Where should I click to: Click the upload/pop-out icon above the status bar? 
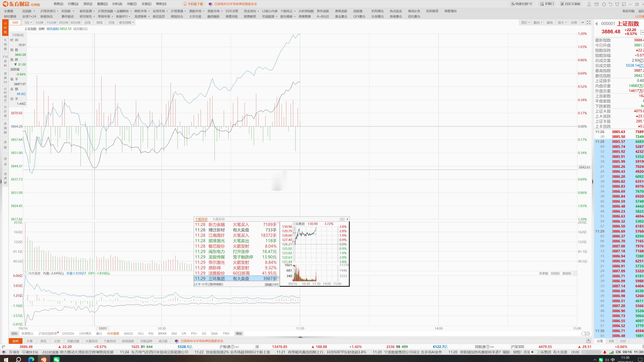[x=588, y=341]
